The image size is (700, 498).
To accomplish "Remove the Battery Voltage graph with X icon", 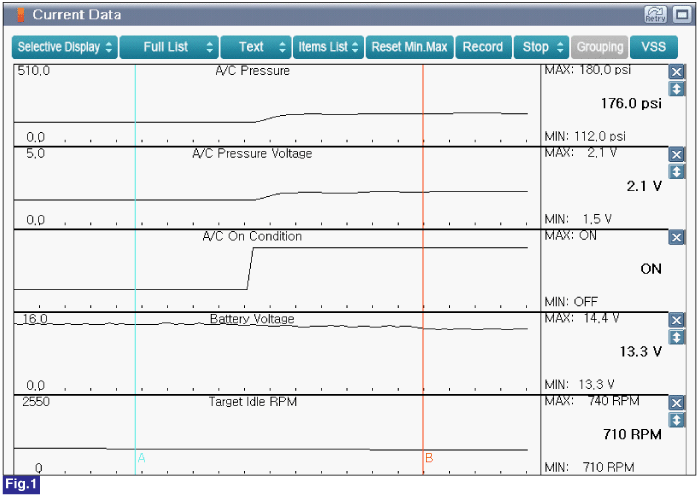I will point(676,320).
